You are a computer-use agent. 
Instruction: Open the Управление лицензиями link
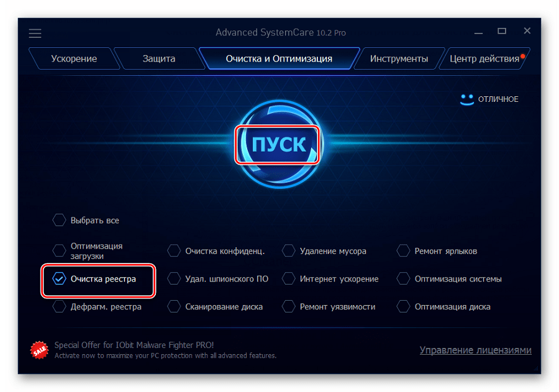pos(475,350)
